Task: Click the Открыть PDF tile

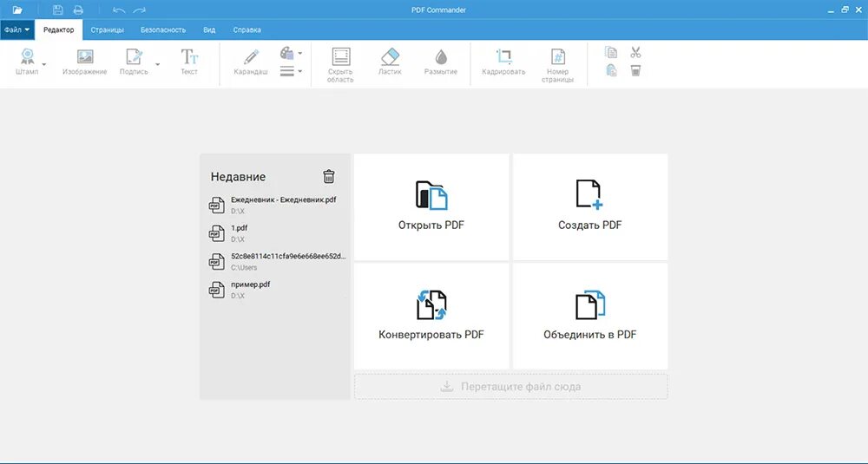Action: point(431,206)
